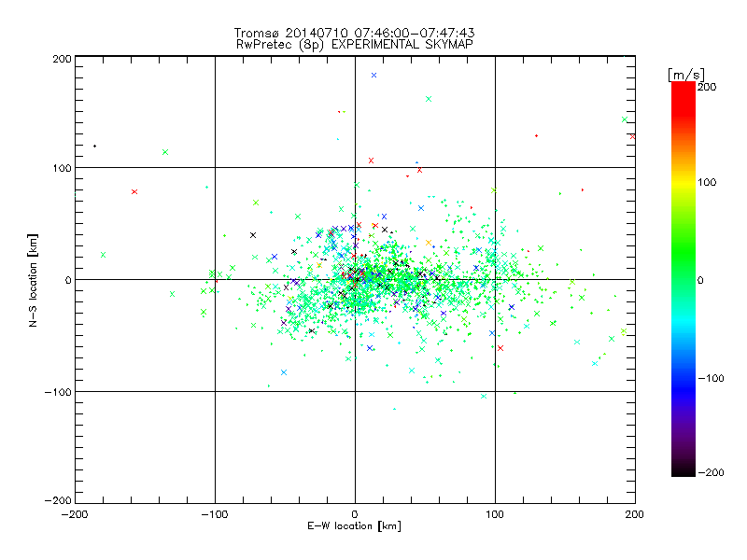The width and height of the screenshot is (747, 560).
Task: Click the subtitle 'RwPretec (8p) EXPERIMENTAL SKYMAP'
Action: [355, 44]
